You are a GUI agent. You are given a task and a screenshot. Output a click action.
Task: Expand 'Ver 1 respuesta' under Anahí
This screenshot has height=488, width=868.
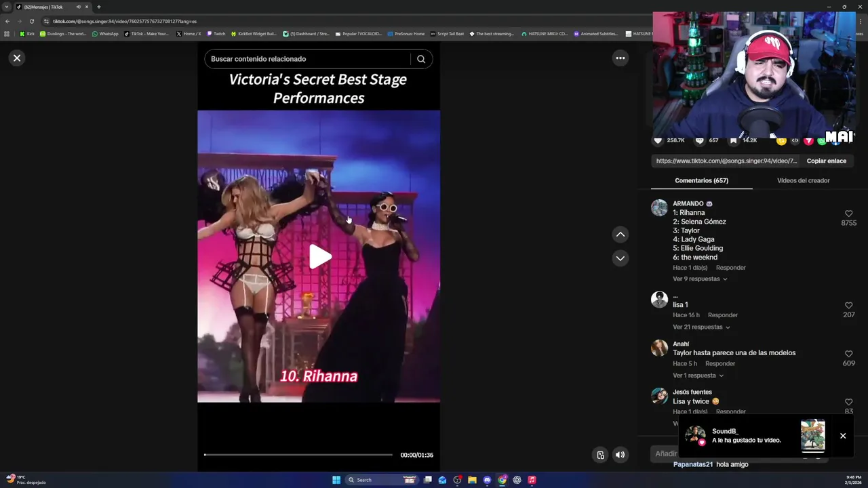click(x=698, y=375)
